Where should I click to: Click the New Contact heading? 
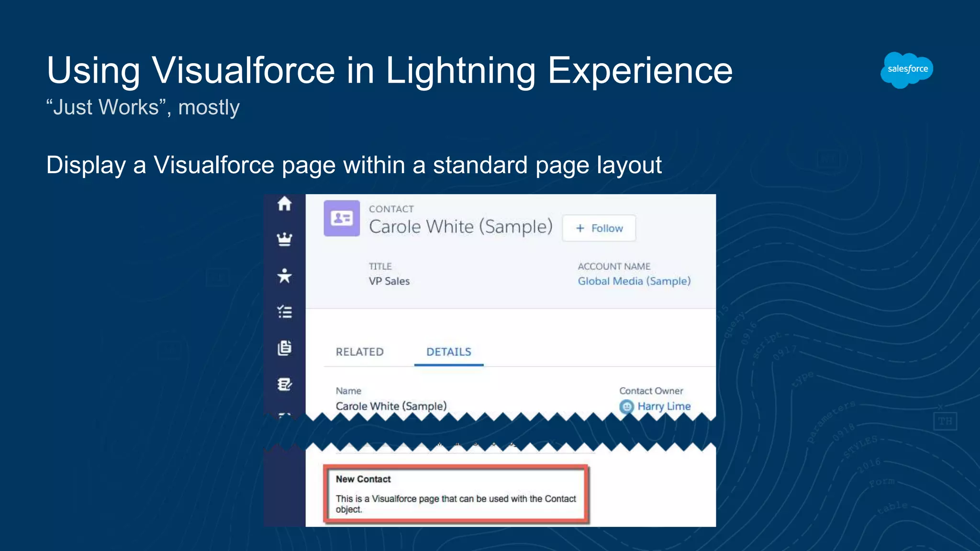[x=363, y=479]
